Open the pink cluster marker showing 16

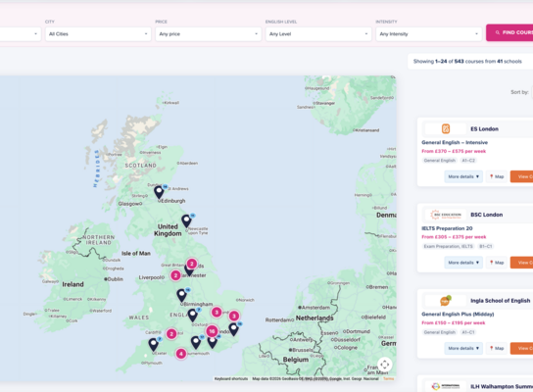pos(212,331)
